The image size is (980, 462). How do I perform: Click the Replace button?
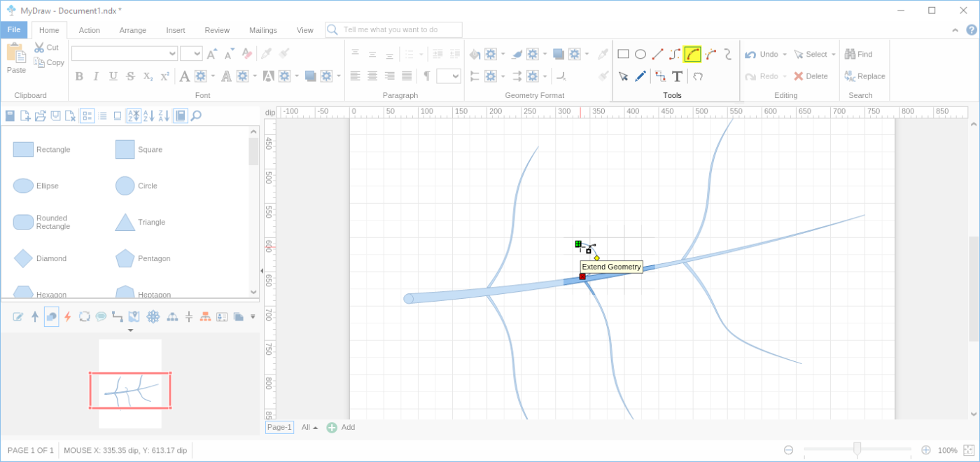coord(864,76)
